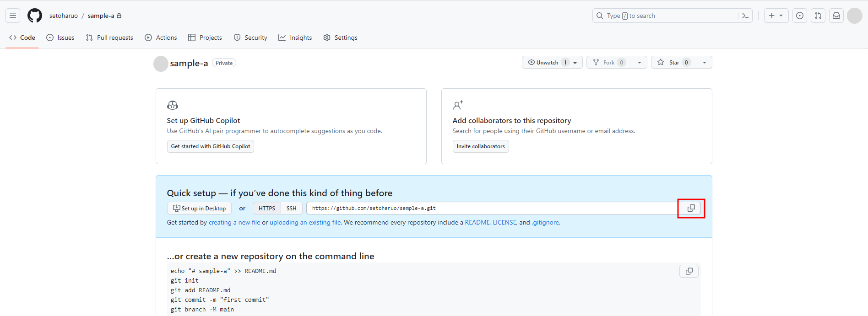868x316 pixels.
Task: Select the HTTPS clone protocol
Action: click(267, 208)
